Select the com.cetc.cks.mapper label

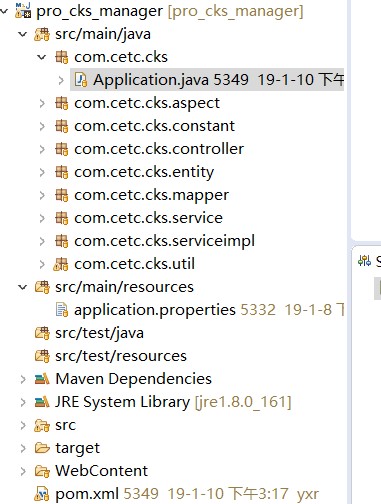tap(151, 196)
